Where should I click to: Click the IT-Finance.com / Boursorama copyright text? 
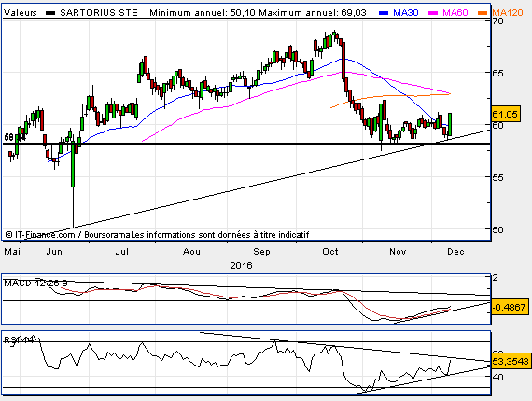click(68, 235)
